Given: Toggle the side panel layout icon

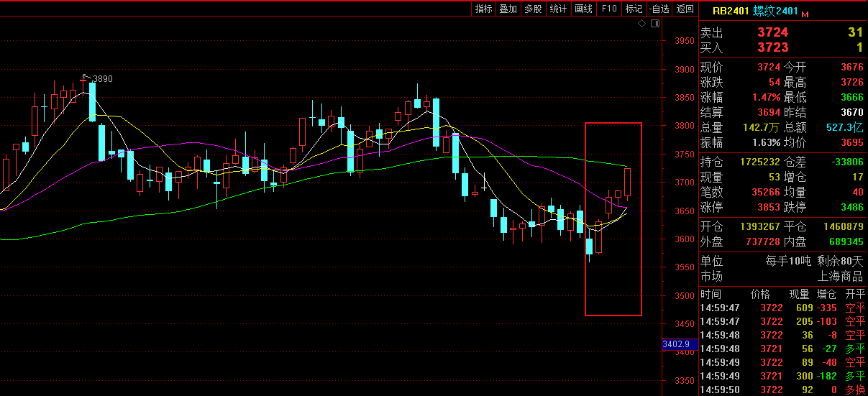Looking at the screenshot, I should [x=654, y=24].
